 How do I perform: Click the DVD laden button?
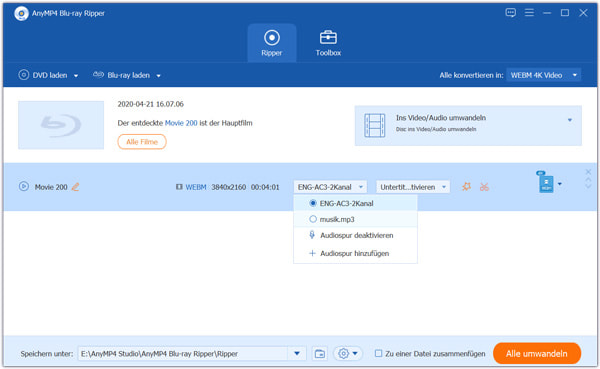click(x=43, y=75)
